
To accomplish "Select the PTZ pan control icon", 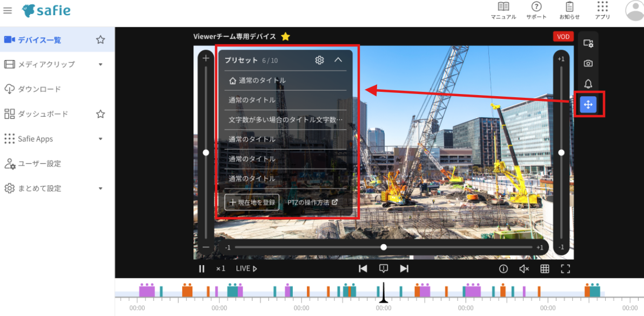I will coord(588,104).
